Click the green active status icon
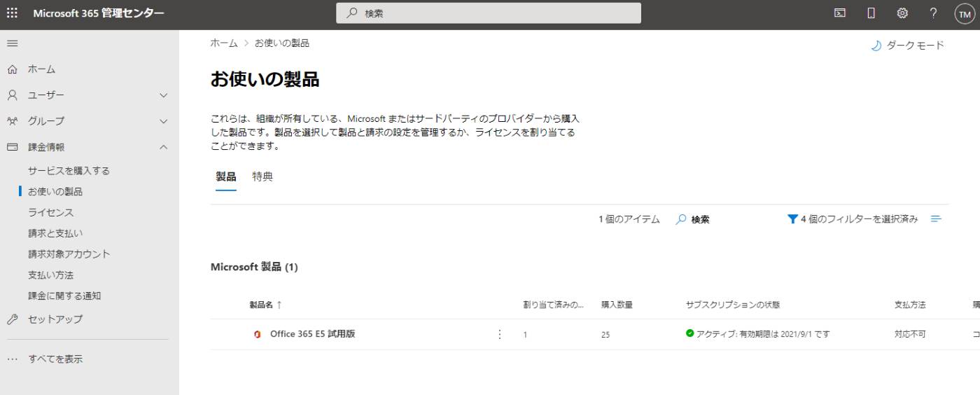 690,333
